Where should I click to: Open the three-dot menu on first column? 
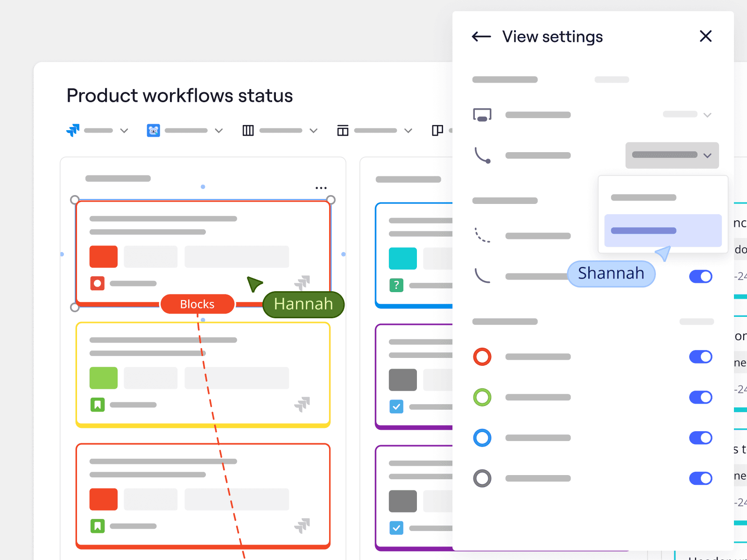[321, 188]
